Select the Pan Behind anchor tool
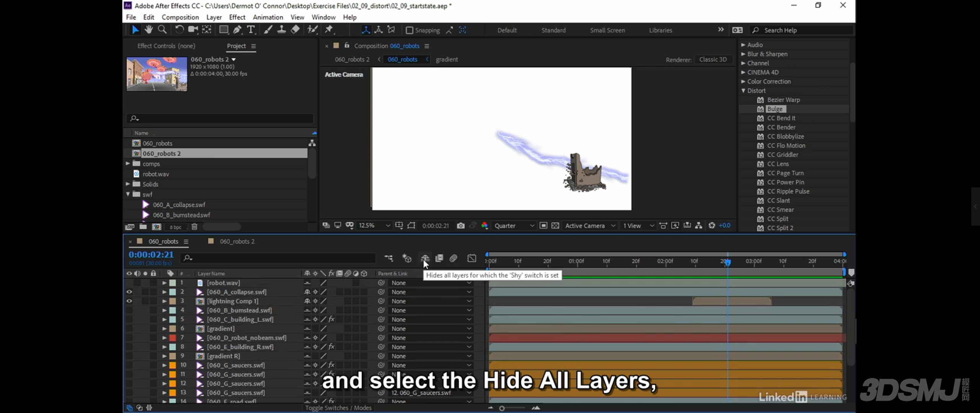Screen dimensions: 980x413 (x=207, y=30)
